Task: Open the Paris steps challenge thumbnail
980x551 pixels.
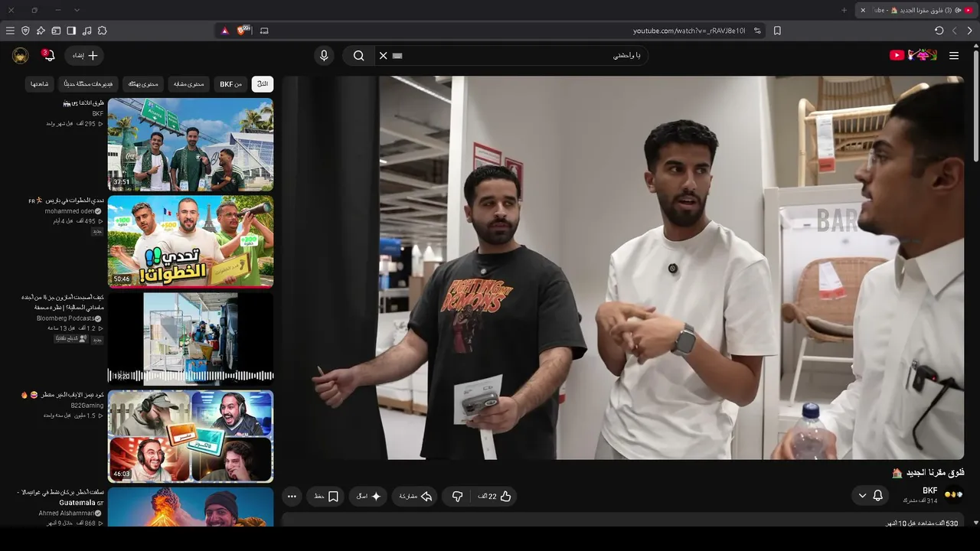Action: [x=191, y=241]
